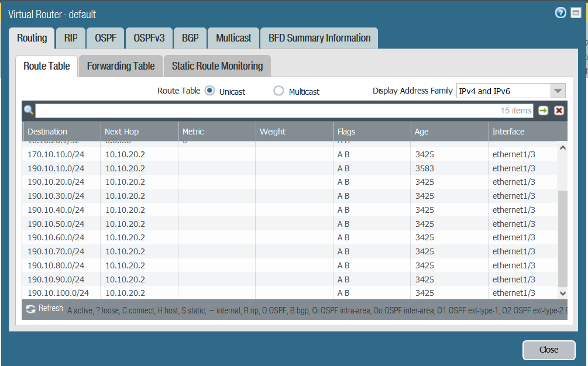Viewport: 588px width, 366px height.
Task: Select the Multicast route table radio
Action: 278,91
